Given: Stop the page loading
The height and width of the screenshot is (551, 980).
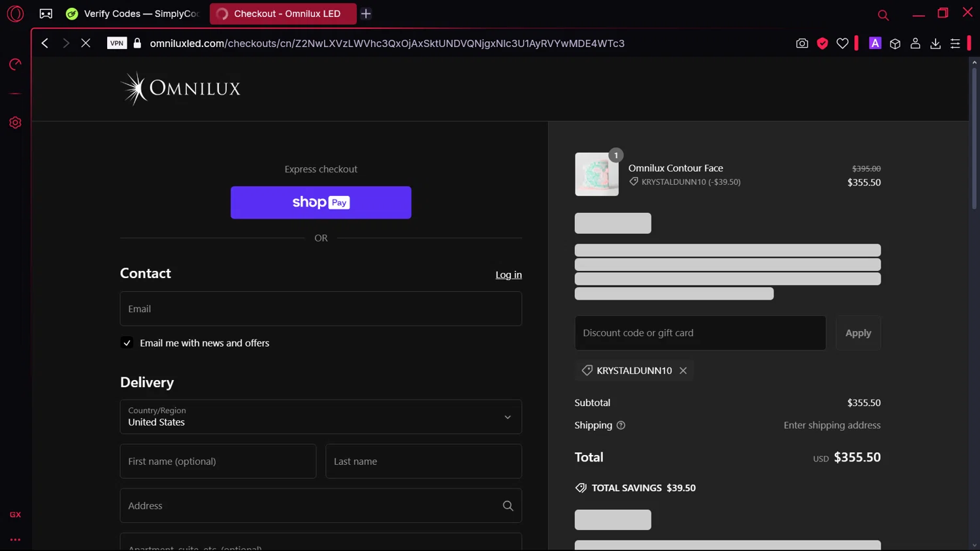Looking at the screenshot, I should coord(86,43).
